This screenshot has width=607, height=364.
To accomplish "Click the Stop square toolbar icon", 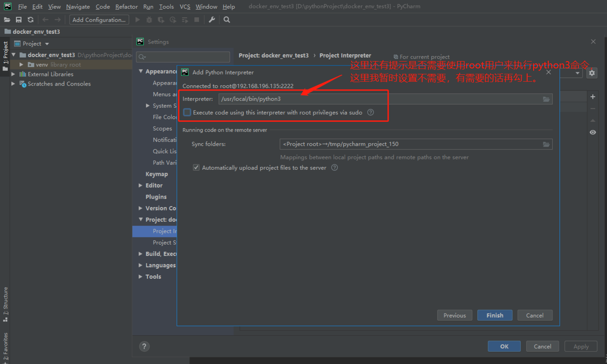I will (197, 20).
